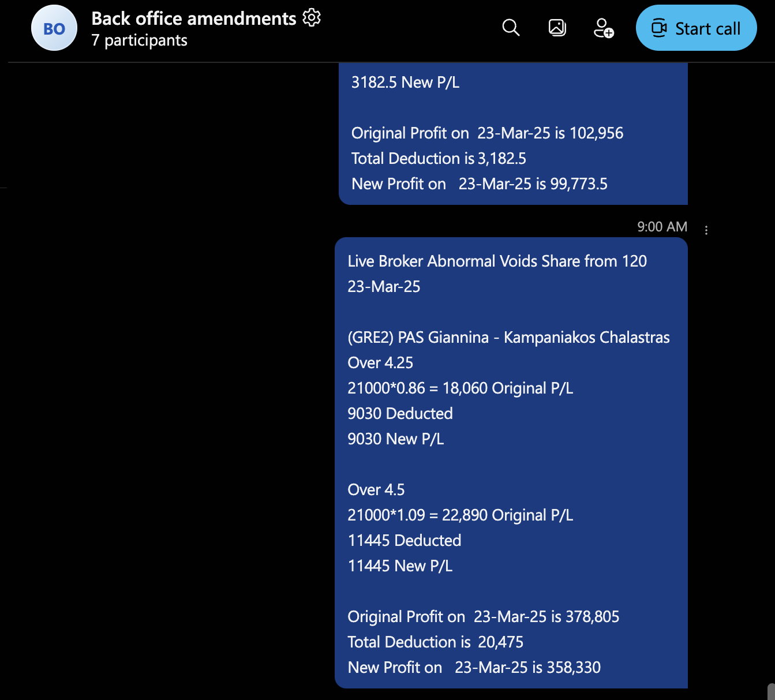Viewport: 775px width, 700px height.
Task: Open group settings gear icon
Action: 312,18
